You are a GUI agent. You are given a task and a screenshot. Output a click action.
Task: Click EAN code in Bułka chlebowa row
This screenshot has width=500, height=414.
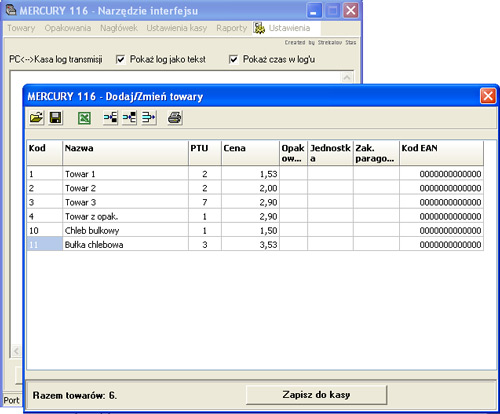pos(441,244)
